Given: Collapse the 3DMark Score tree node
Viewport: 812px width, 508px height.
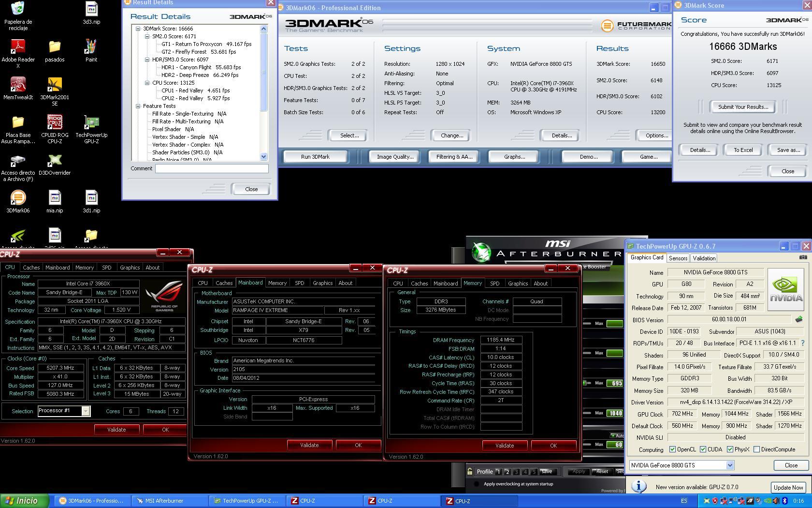Looking at the screenshot, I should pos(138,29).
